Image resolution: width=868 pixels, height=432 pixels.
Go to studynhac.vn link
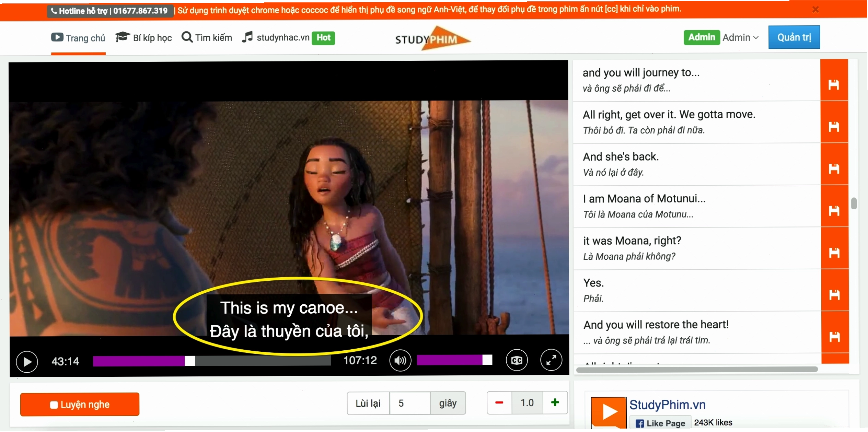[x=276, y=37]
